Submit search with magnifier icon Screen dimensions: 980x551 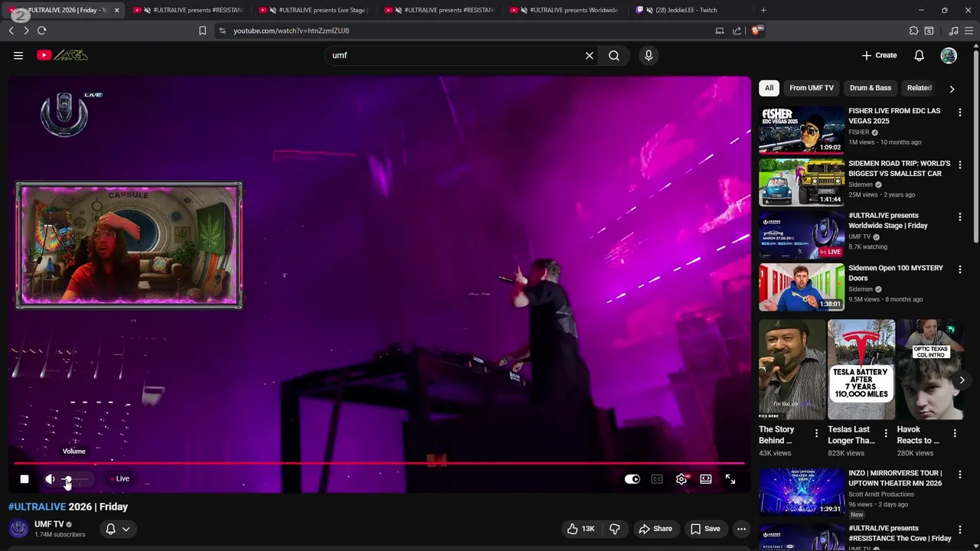(x=614, y=55)
